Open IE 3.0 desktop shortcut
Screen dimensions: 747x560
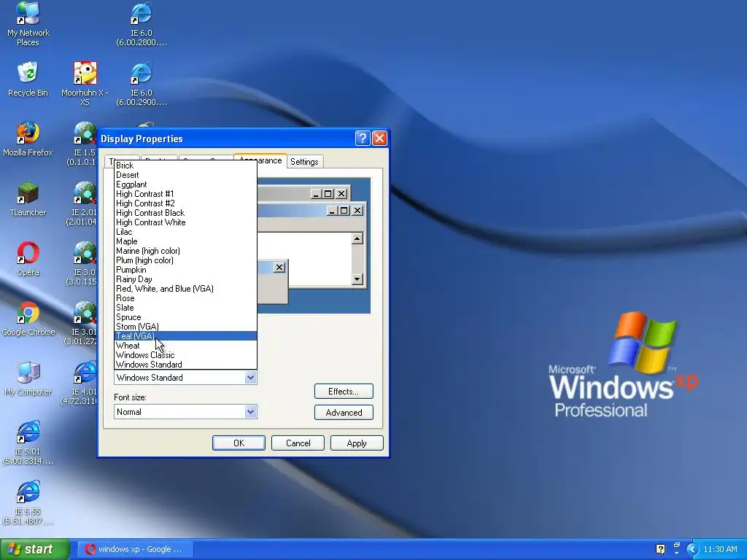pyautogui.click(x=82, y=263)
